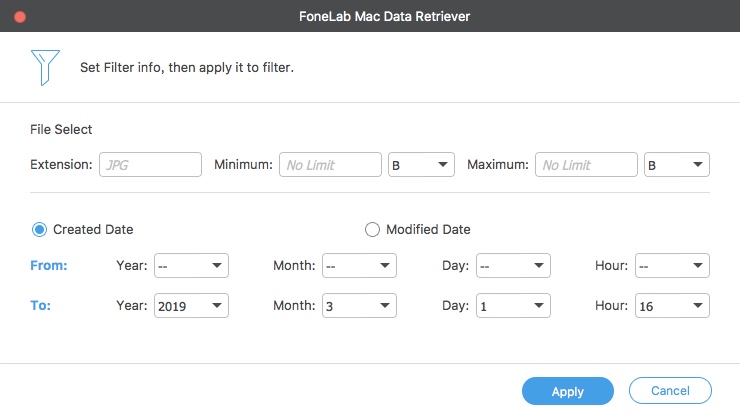Select the Created Date radio button
Image resolution: width=740 pixels, height=419 pixels.
(39, 230)
